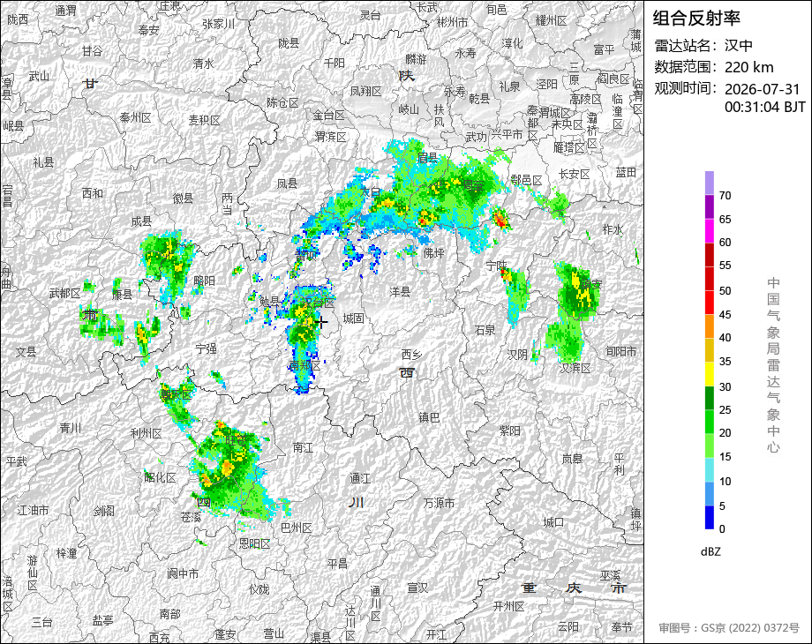The height and width of the screenshot is (644, 812).
Task: Click the 张家川 label
Action: click(x=219, y=25)
